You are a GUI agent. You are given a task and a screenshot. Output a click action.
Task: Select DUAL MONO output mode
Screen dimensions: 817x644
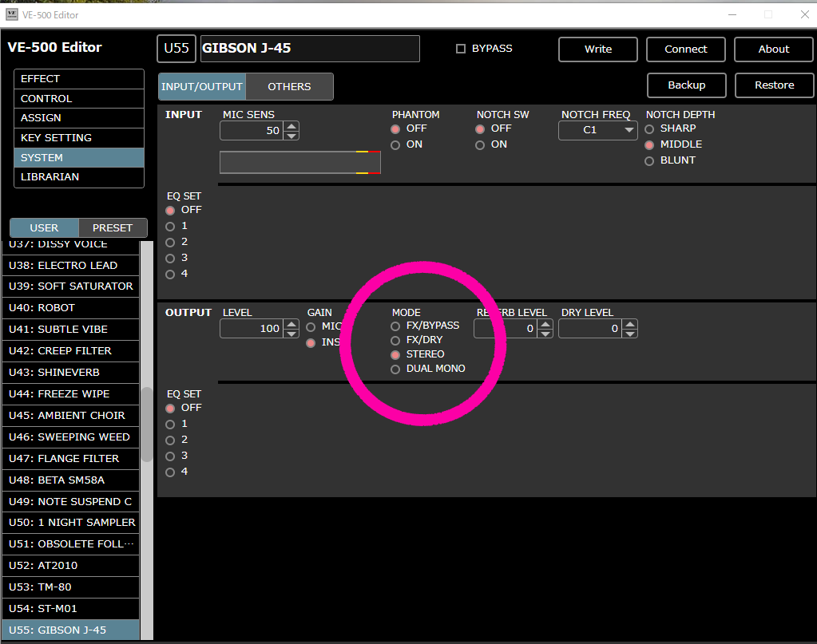pos(395,369)
